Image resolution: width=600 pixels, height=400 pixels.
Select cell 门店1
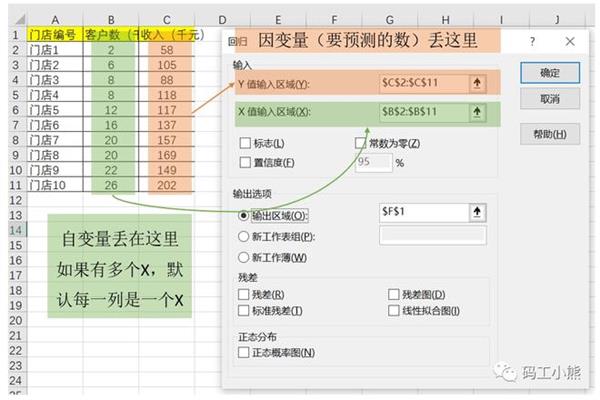[x=55, y=50]
